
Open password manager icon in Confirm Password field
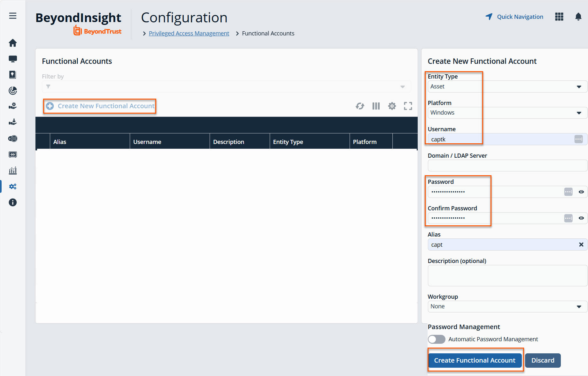[569, 218]
